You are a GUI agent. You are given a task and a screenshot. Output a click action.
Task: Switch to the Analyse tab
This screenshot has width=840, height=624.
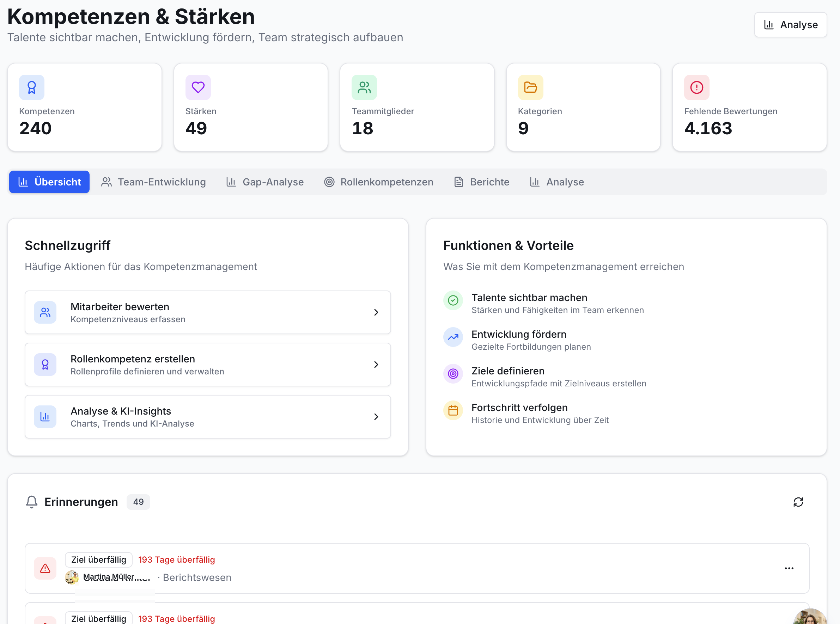tap(557, 182)
